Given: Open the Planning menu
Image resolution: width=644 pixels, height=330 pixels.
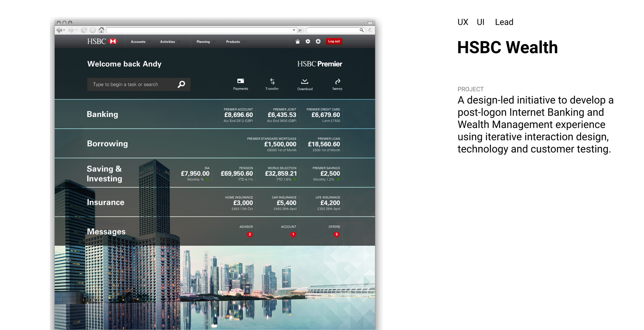Looking at the screenshot, I should tap(203, 42).
